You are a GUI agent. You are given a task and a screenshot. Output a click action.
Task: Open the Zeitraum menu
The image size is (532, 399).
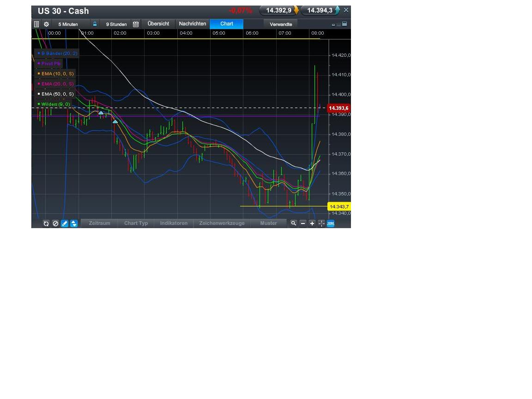click(99, 223)
